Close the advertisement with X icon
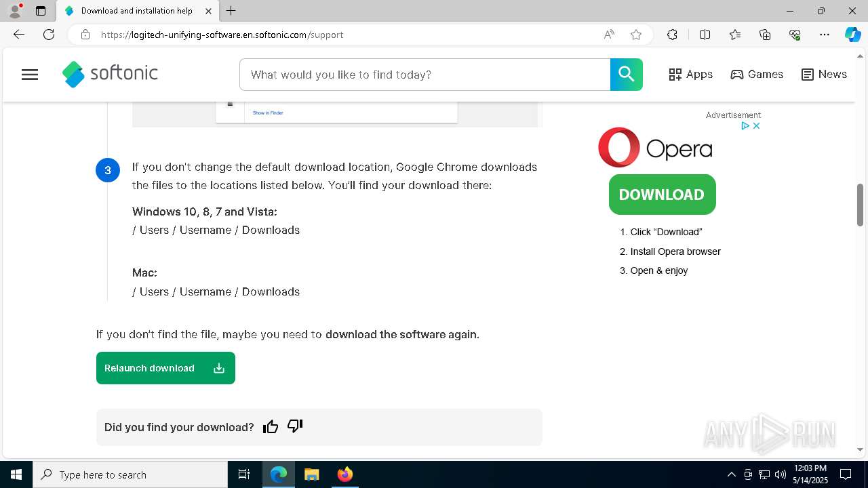This screenshot has height=488, width=868. pos(756,125)
